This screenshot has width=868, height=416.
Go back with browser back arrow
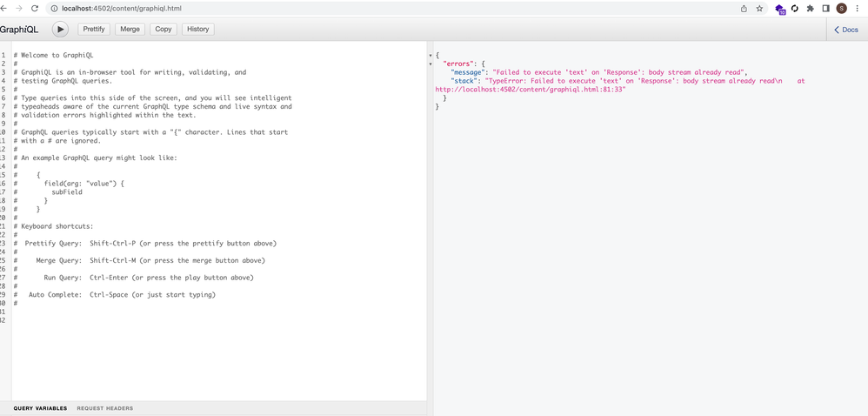point(3,9)
